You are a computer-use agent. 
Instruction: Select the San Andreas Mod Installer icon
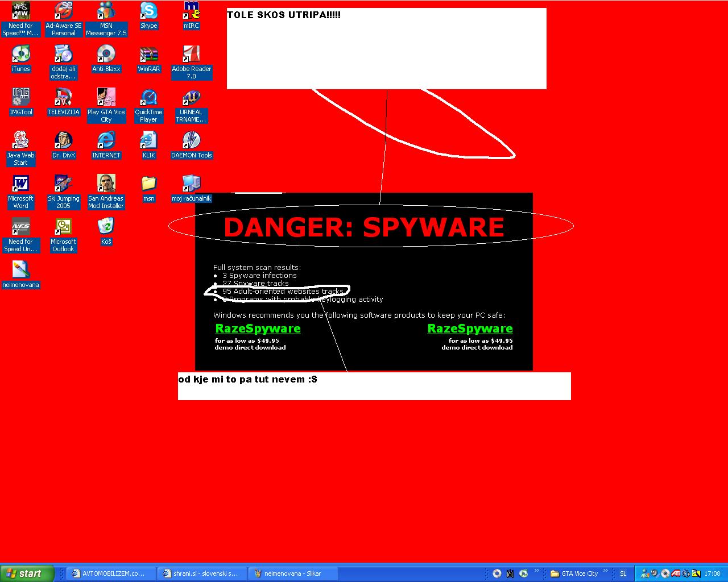coord(106,192)
